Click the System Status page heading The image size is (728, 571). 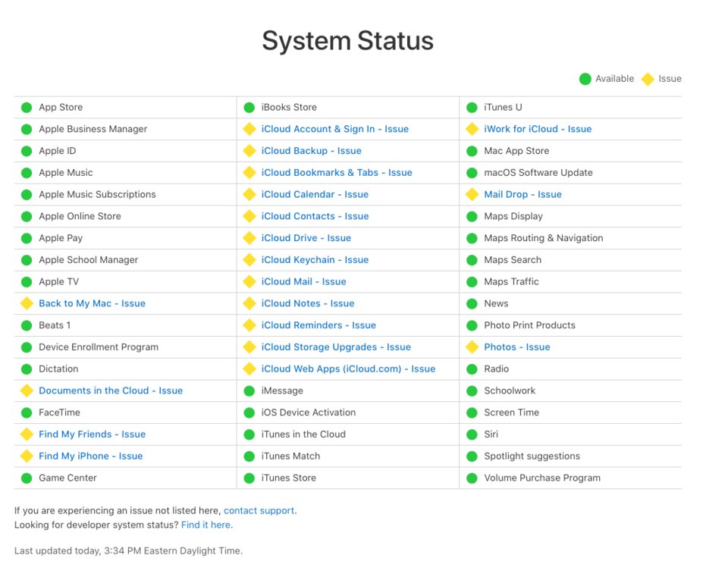pos(348,41)
